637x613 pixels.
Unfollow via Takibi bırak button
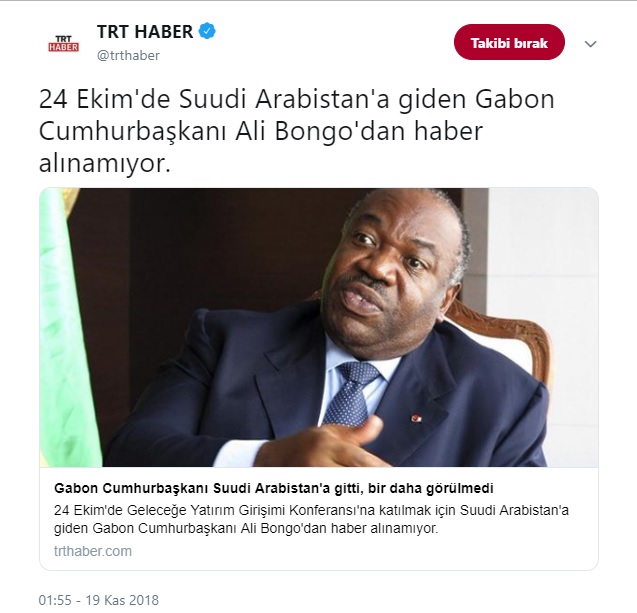(x=509, y=42)
